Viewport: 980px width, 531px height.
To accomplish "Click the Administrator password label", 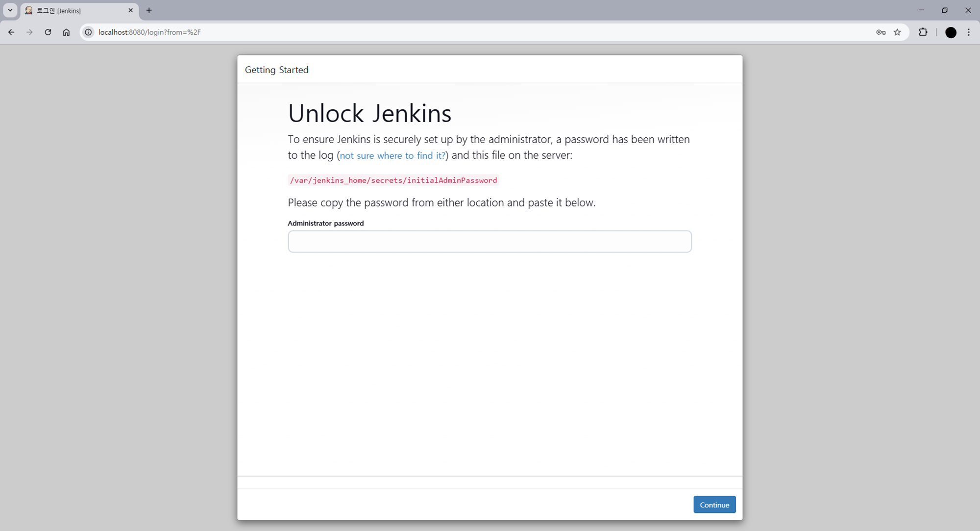I will 326,223.
